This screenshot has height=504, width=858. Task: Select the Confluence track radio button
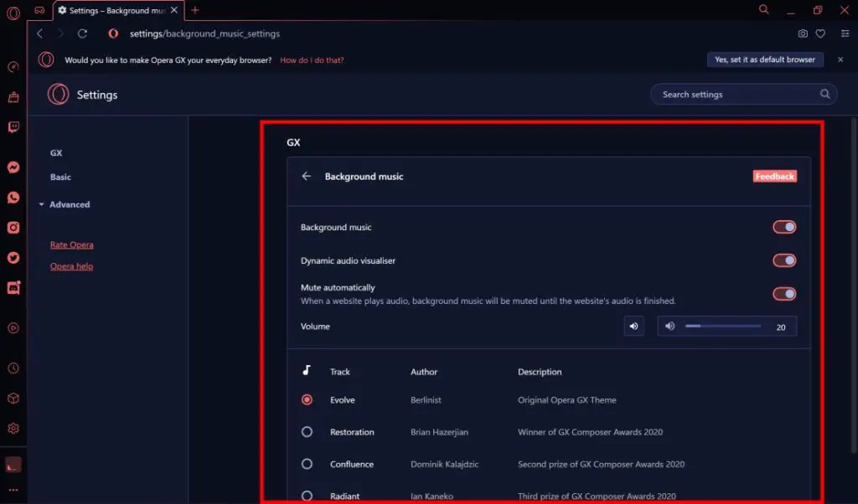(307, 464)
